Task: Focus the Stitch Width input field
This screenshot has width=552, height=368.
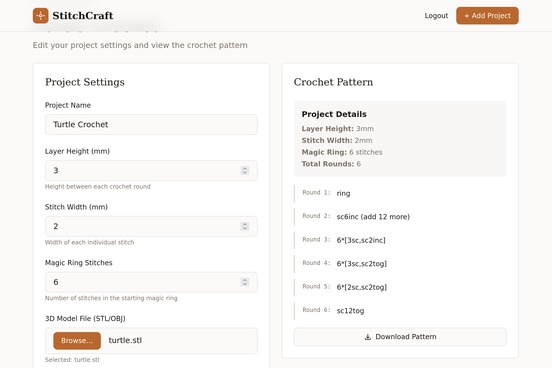Action: (x=151, y=226)
